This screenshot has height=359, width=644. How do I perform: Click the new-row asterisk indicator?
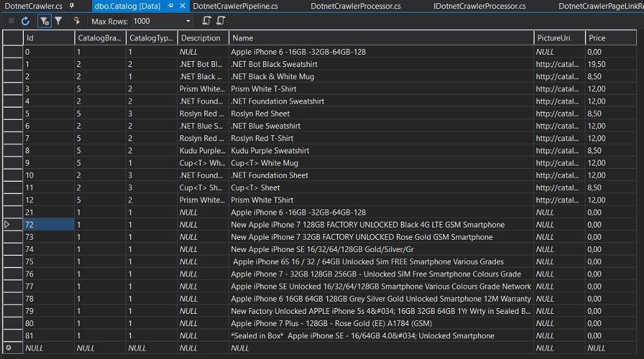pos(8,347)
